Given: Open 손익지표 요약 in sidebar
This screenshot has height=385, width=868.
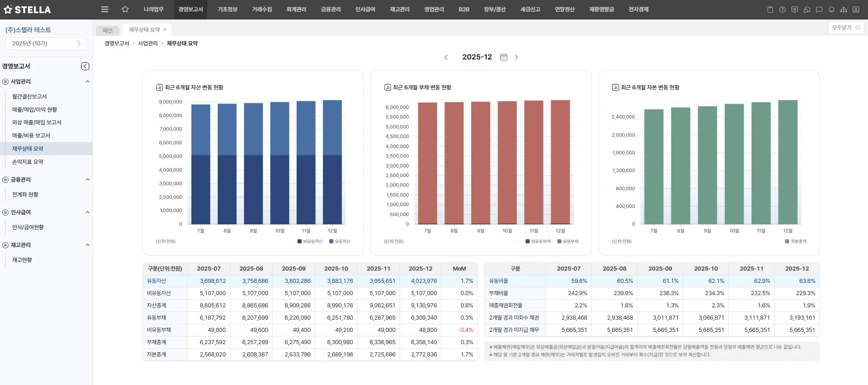Looking at the screenshot, I should point(28,162).
